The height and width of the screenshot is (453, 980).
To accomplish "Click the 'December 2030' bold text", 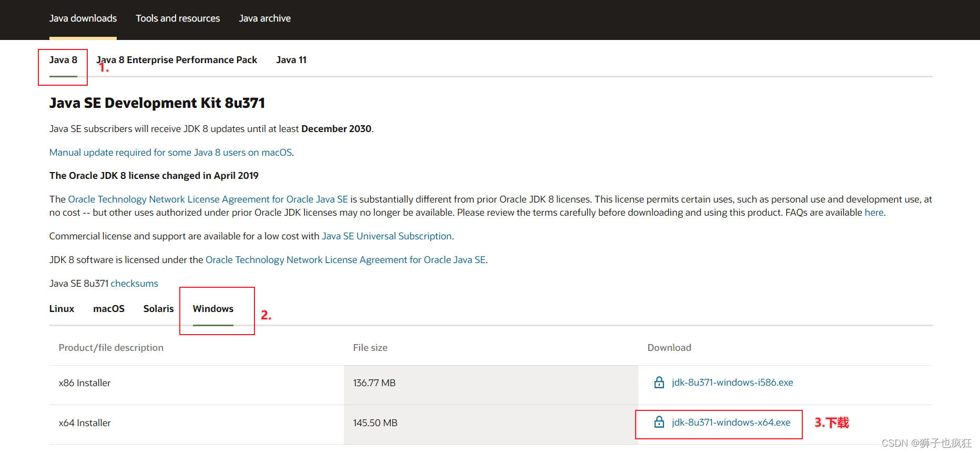I will (336, 129).
